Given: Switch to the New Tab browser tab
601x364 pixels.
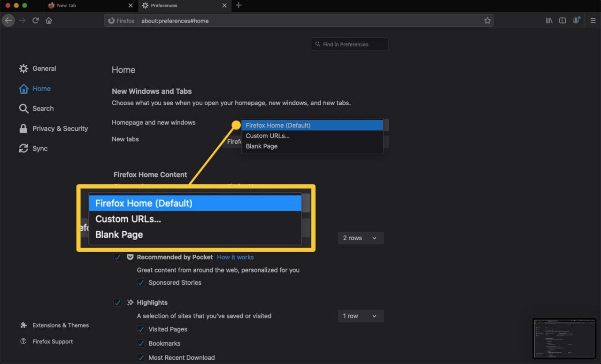Looking at the screenshot, I should (90, 6).
